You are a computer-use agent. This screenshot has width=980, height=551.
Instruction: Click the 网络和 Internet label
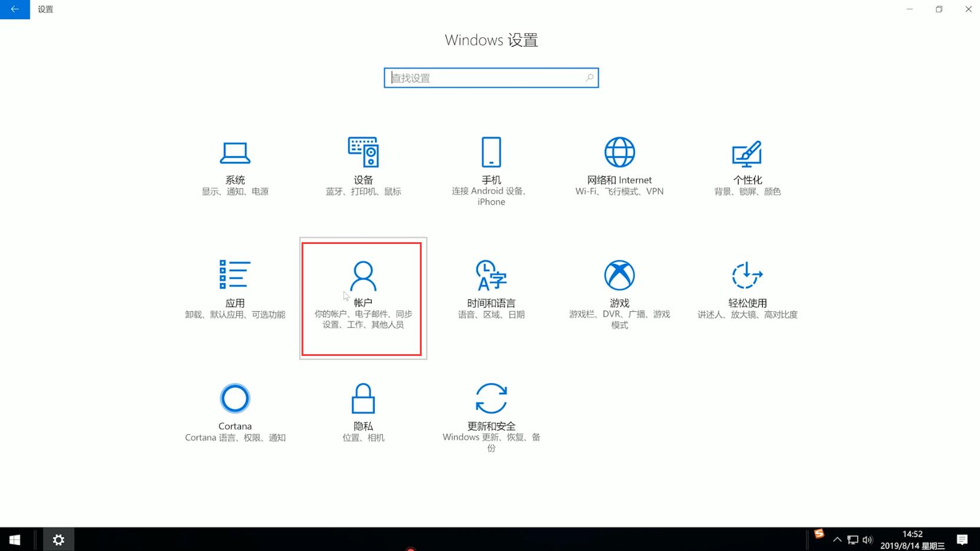pyautogui.click(x=620, y=180)
